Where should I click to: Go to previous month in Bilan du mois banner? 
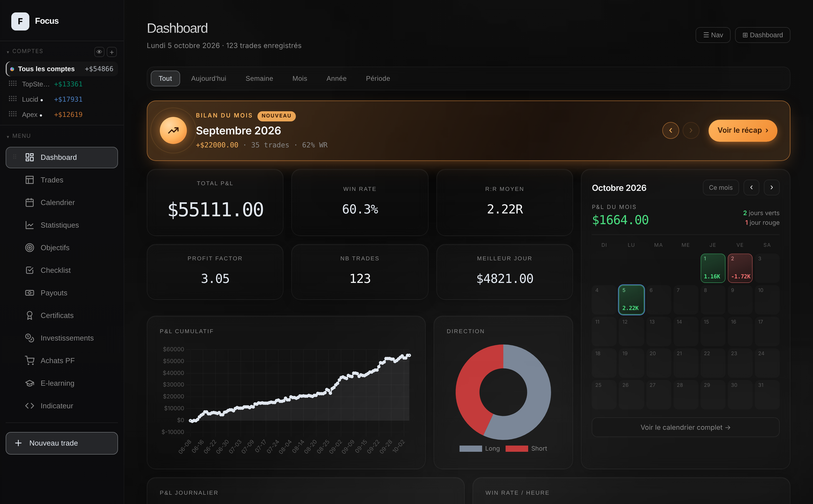(670, 130)
